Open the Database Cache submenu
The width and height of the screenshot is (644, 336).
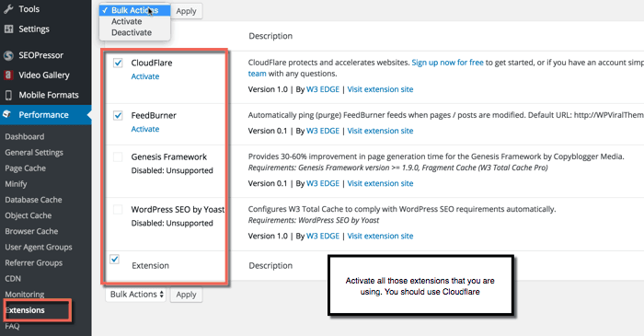coord(34,200)
